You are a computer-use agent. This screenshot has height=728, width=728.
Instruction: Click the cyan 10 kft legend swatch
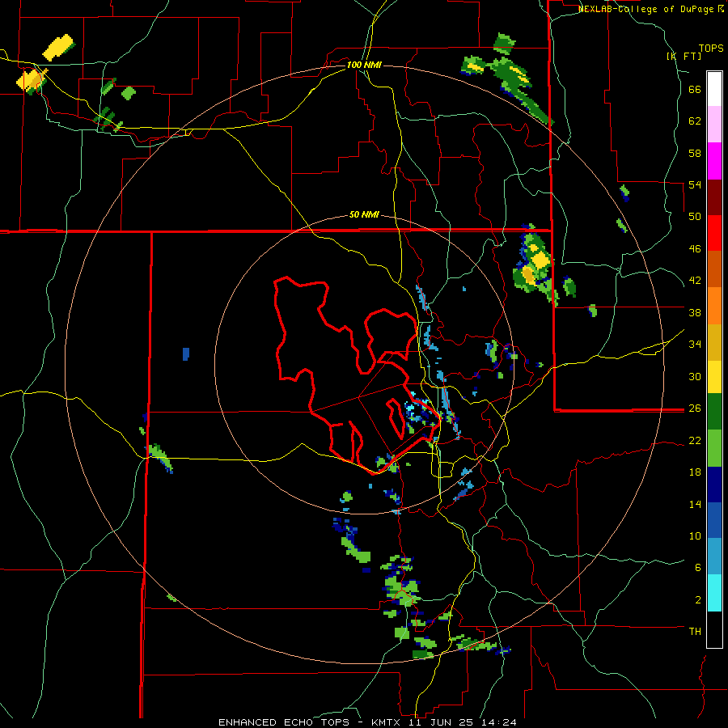tap(714, 593)
